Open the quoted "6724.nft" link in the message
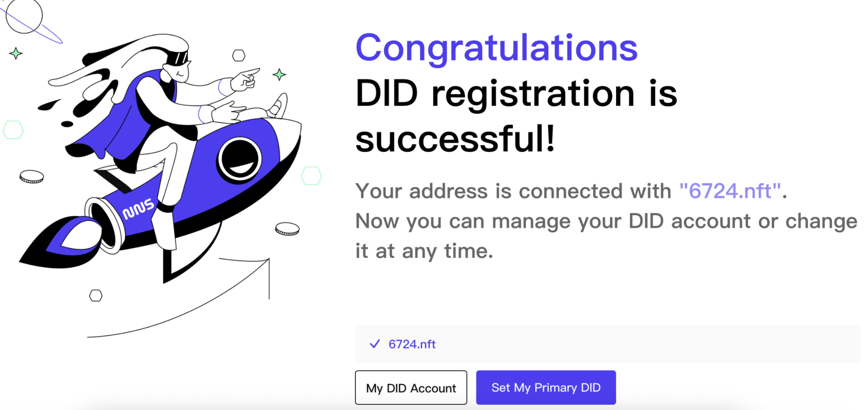This screenshot has height=410, width=868. coord(730,191)
